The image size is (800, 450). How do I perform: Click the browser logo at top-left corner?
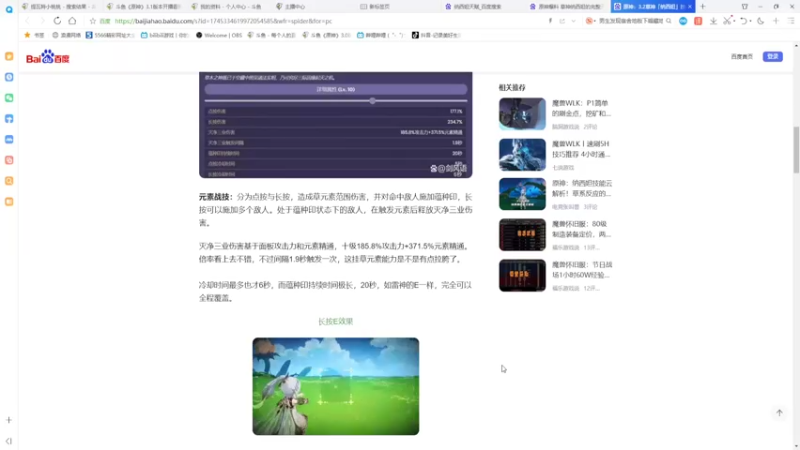tap(9, 9)
